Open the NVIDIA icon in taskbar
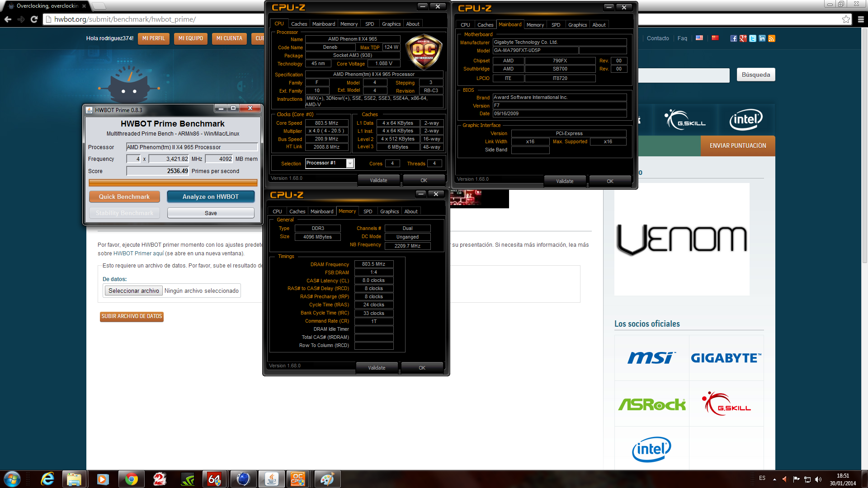This screenshot has height=488, width=868. pyautogui.click(x=187, y=479)
